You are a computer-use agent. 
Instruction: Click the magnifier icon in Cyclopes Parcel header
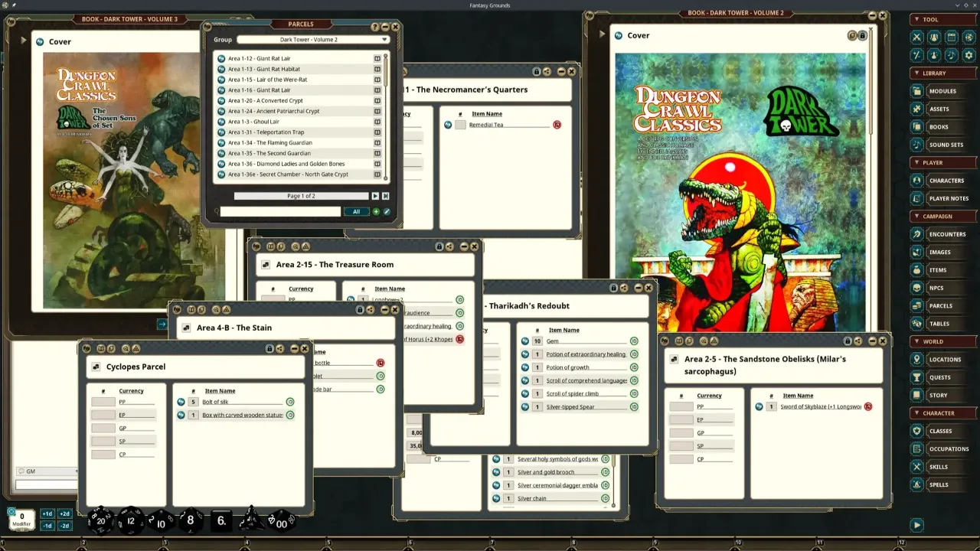pos(126,349)
